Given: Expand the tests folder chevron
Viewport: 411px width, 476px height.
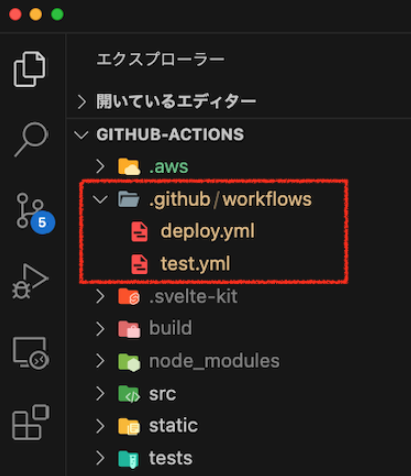Looking at the screenshot, I should click(x=100, y=458).
